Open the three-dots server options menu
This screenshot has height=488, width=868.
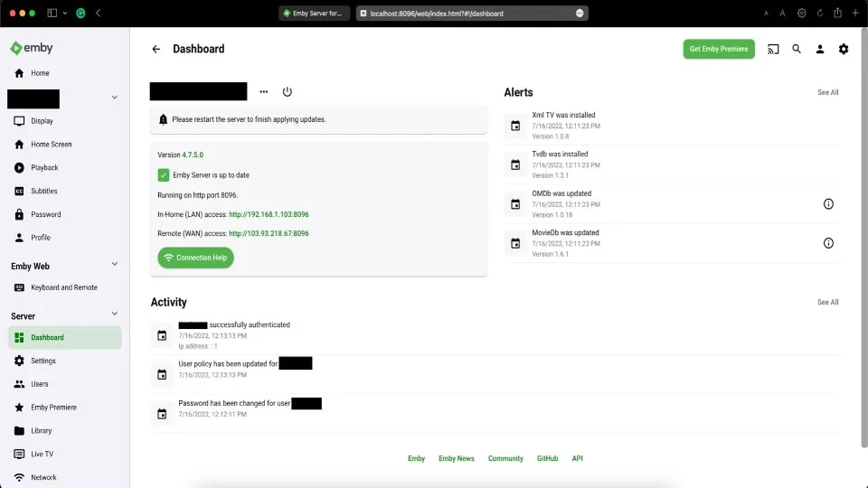click(263, 92)
